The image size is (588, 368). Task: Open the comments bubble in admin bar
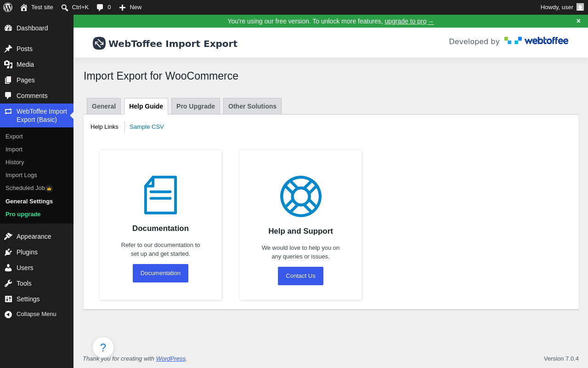pyautogui.click(x=100, y=7)
